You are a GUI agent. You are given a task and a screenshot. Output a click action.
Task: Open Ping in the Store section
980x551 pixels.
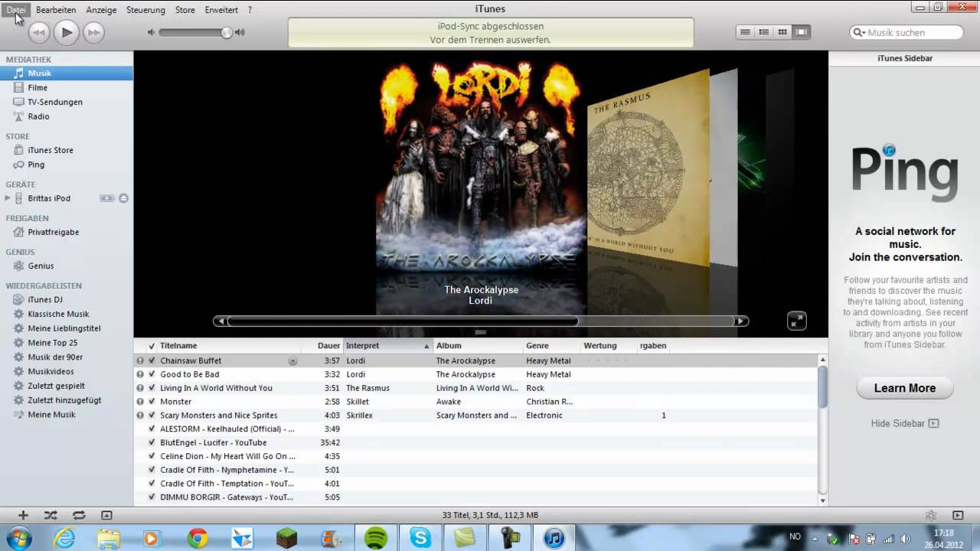tap(36, 165)
